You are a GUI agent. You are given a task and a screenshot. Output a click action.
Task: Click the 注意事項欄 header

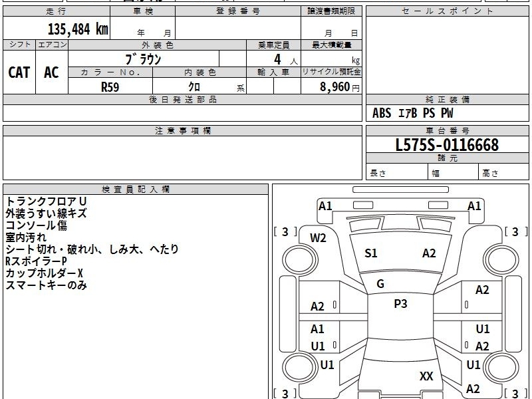tap(182, 130)
